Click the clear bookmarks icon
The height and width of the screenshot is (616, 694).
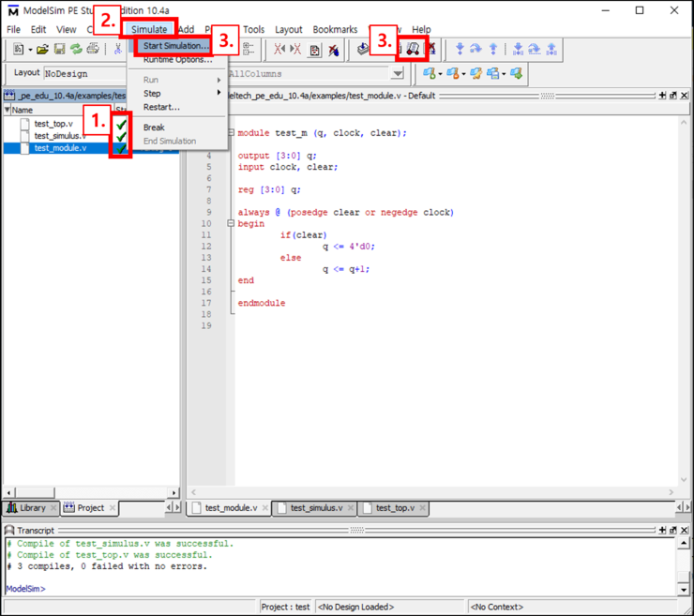(x=333, y=50)
